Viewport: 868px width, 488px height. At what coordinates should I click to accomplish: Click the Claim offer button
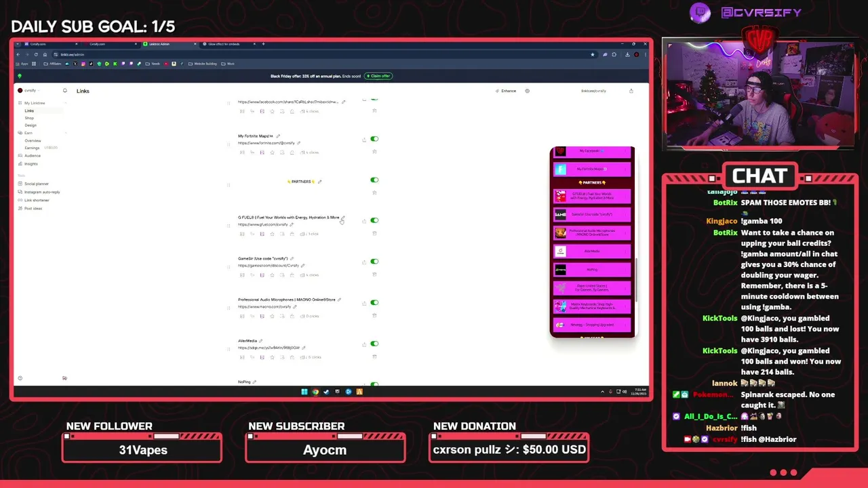point(378,76)
